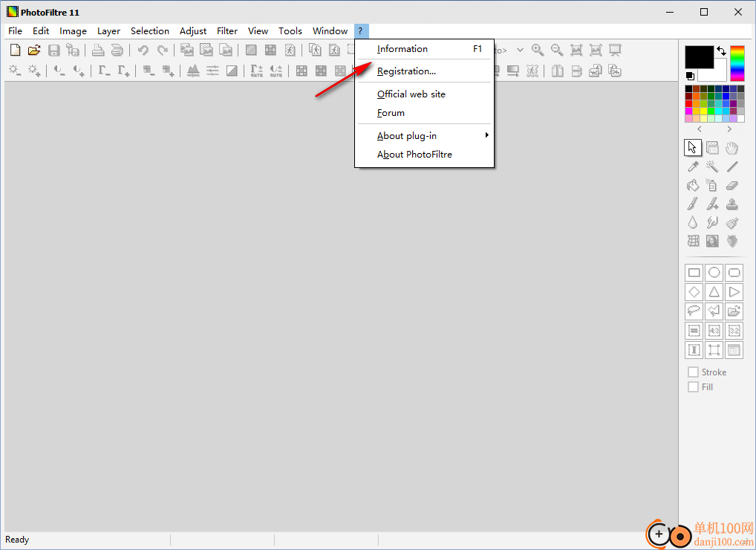Select the Triangle selection shape
Screen dimensions: 756x550
pyautogui.click(x=714, y=292)
